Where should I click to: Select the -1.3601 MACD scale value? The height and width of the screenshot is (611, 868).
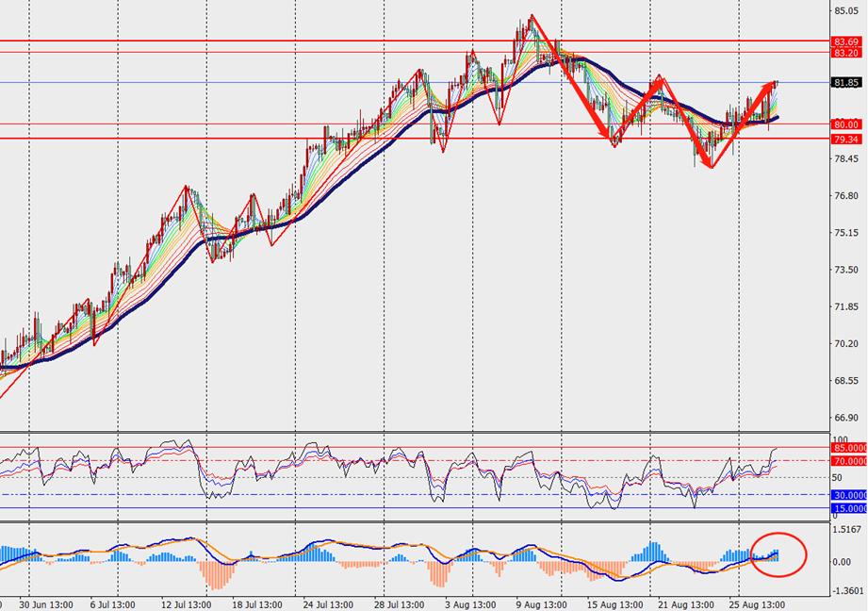pyautogui.click(x=848, y=591)
